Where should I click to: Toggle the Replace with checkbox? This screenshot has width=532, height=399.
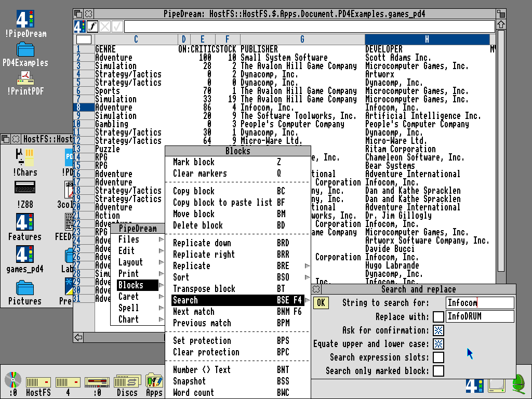438,316
